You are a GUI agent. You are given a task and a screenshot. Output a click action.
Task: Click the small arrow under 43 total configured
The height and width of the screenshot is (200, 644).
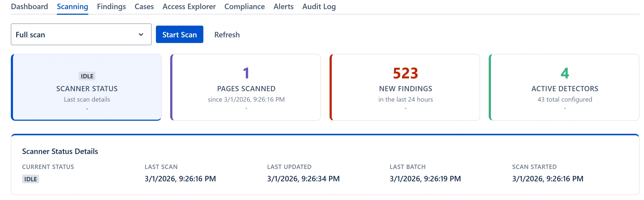click(x=565, y=109)
